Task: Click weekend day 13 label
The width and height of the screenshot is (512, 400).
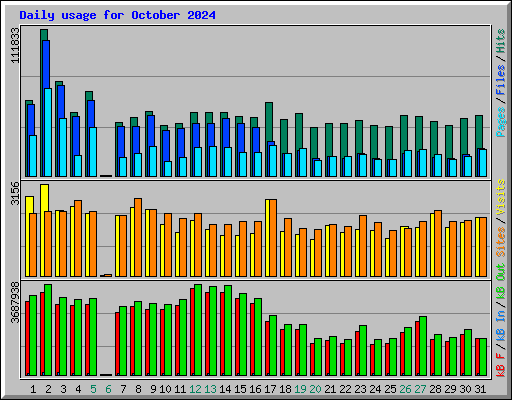Action: coord(210,389)
